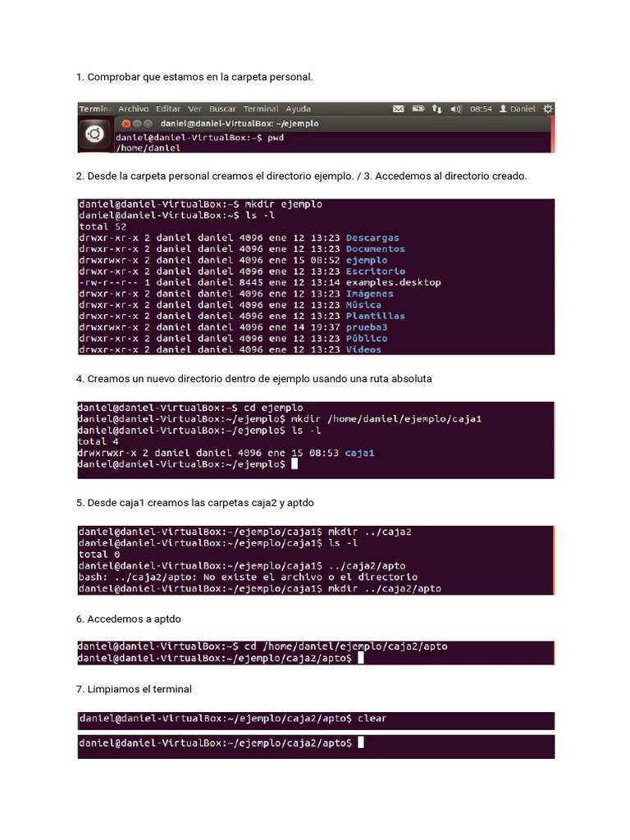Click the /home/daniel pwd output
The height and width of the screenshot is (840, 630).
tap(148, 148)
